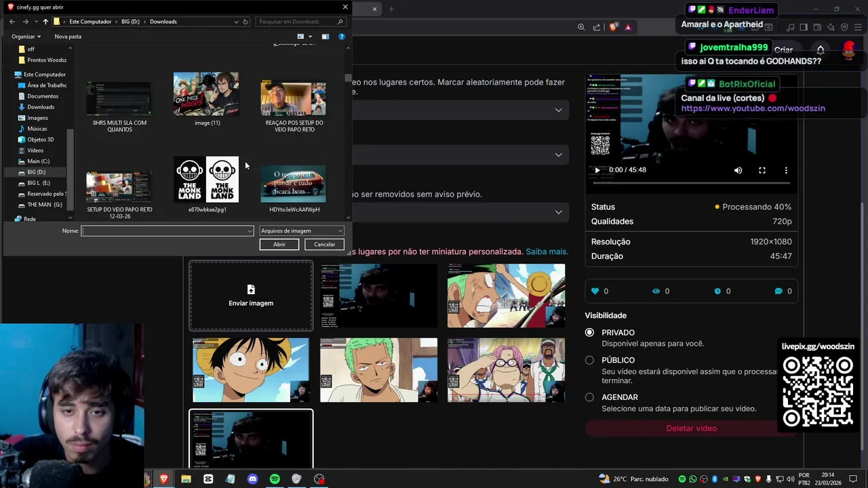868x488 pixels.
Task: Open view options dropdown arrow
Action: click(311, 37)
